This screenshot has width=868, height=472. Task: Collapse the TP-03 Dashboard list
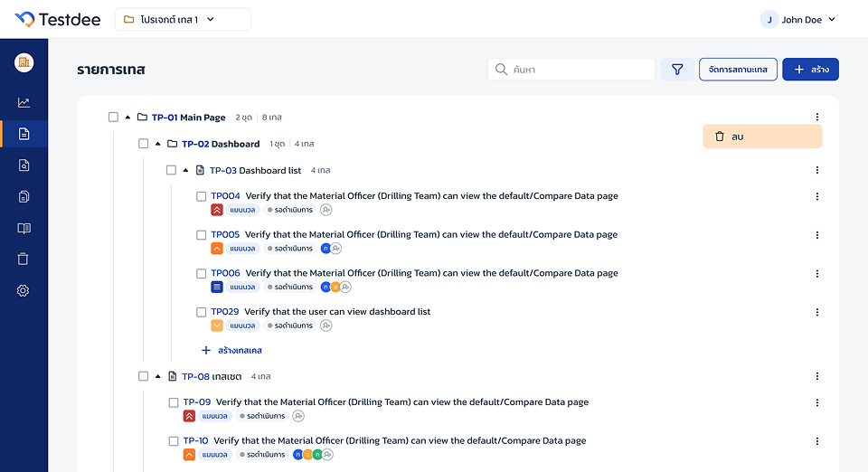tap(186, 170)
